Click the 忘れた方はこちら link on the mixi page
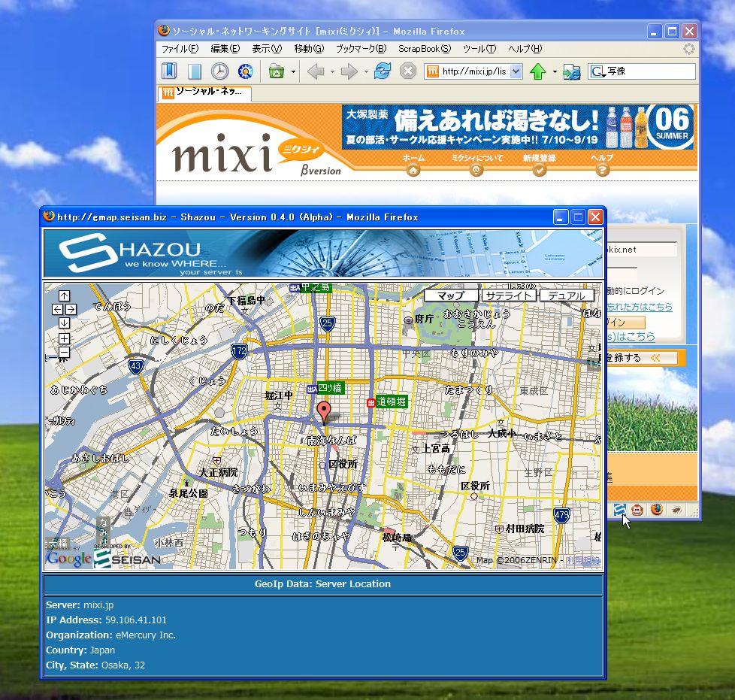 click(640, 307)
